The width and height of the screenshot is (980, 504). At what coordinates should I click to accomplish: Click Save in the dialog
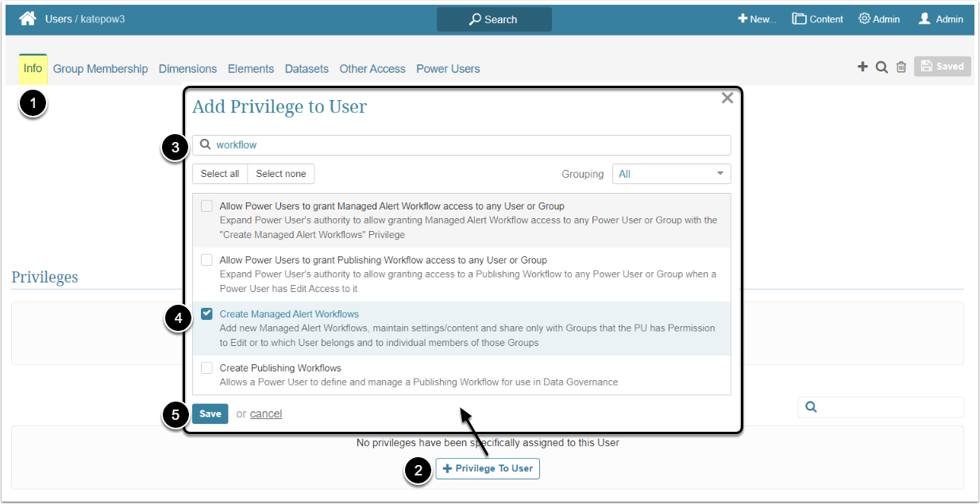coord(210,414)
